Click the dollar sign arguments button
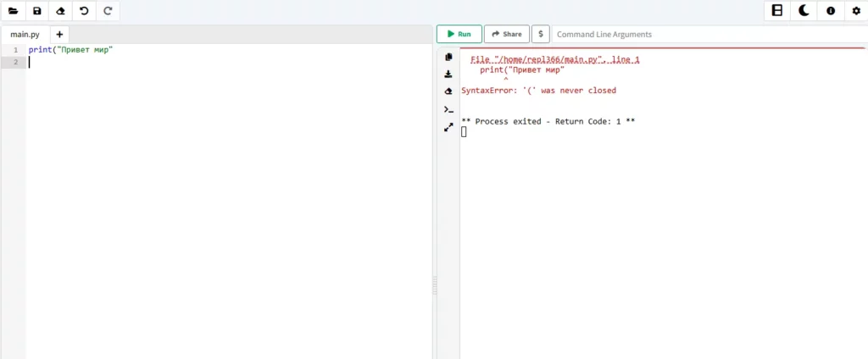The image size is (868, 359). [541, 35]
